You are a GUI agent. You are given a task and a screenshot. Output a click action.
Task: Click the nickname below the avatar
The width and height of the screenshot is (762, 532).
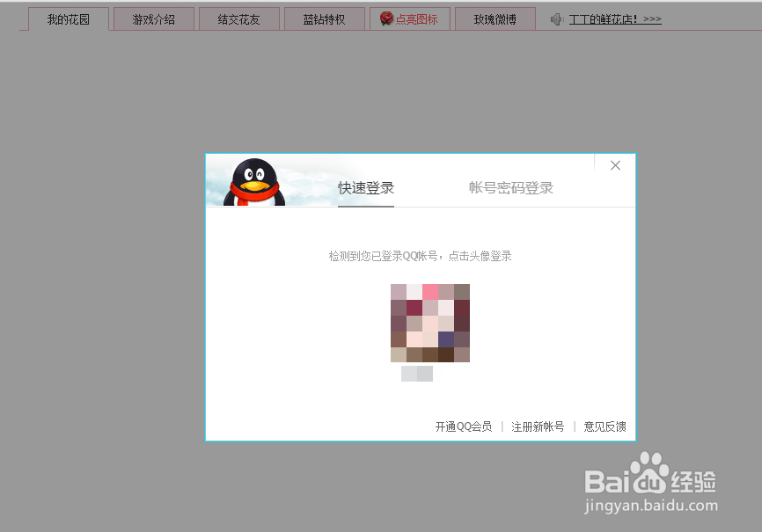(x=416, y=373)
